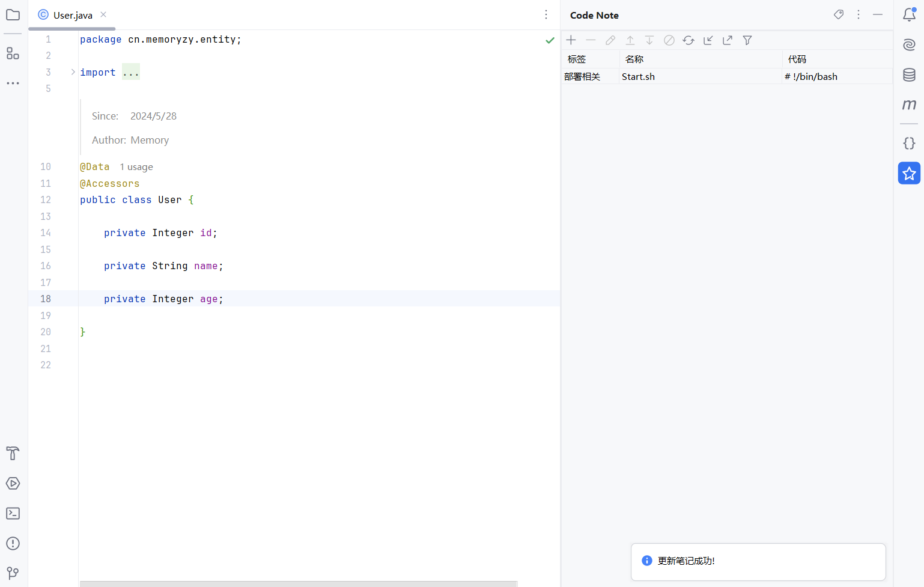This screenshot has width=924, height=587.
Task: Select the Start.sh note row
Action: pos(638,76)
